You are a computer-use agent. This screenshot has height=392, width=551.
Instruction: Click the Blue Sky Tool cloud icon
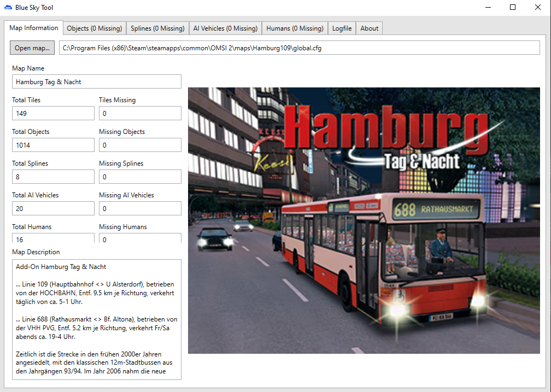(x=8, y=8)
